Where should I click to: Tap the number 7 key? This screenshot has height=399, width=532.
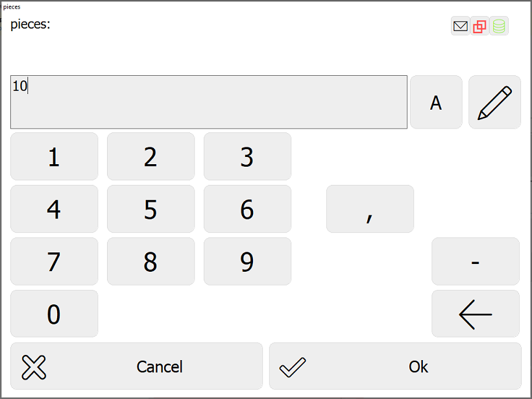tap(54, 261)
